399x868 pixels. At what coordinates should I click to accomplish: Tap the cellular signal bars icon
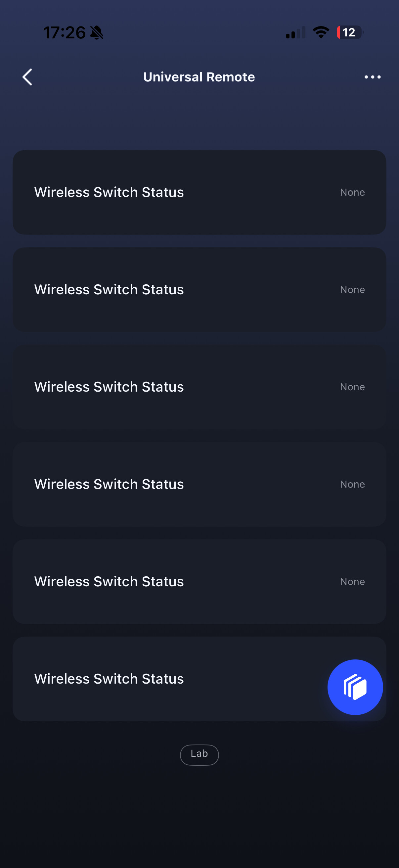tap(296, 33)
